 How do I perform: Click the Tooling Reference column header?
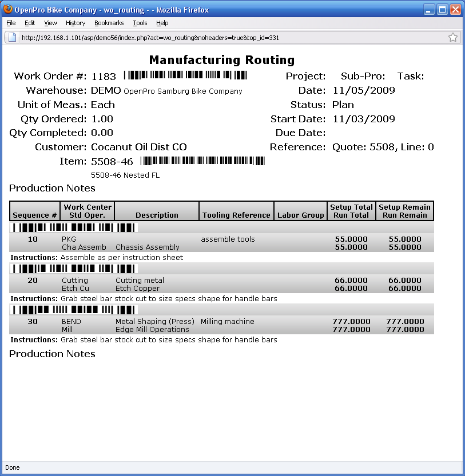(x=236, y=215)
